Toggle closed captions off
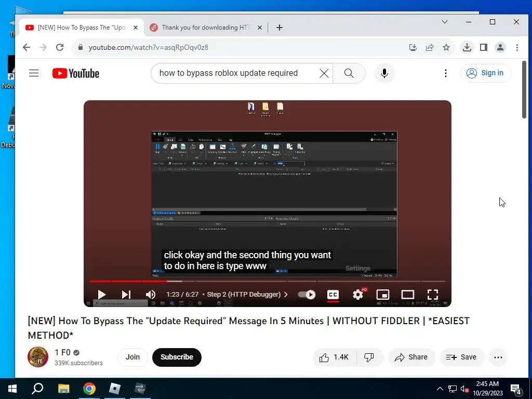Image resolution: width=532 pixels, height=399 pixels. click(x=333, y=294)
